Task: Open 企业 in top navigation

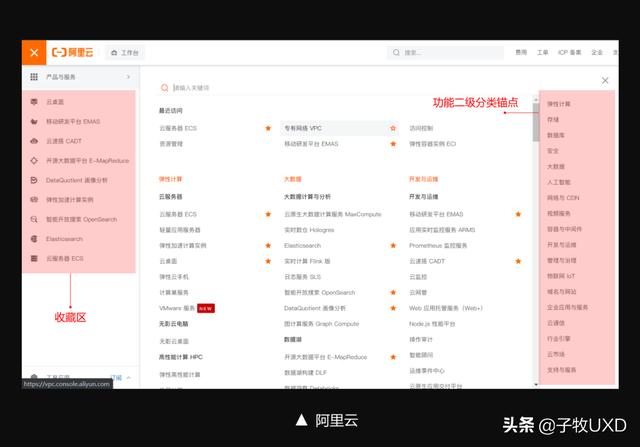Action: 597,52
